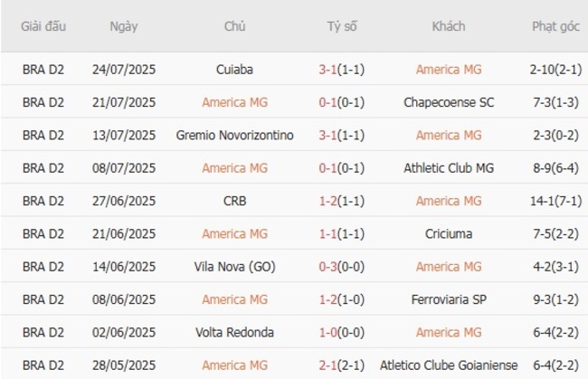Click the 14-1(7-1) corner statistic

point(555,201)
